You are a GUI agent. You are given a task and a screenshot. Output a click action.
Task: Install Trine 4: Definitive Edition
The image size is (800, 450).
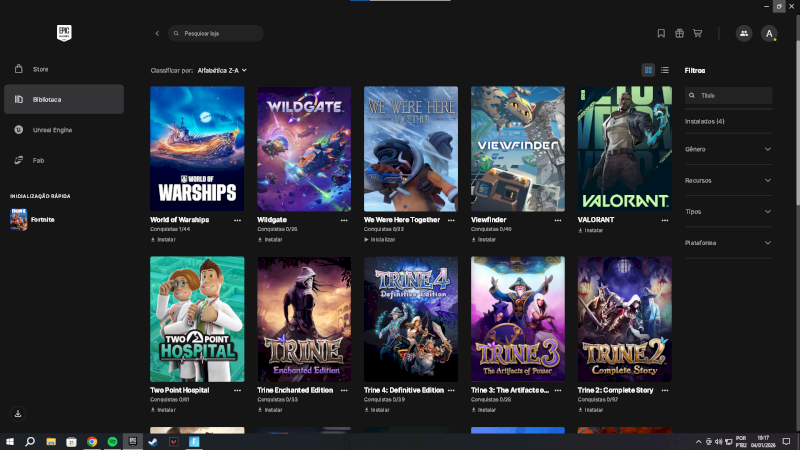coord(377,410)
